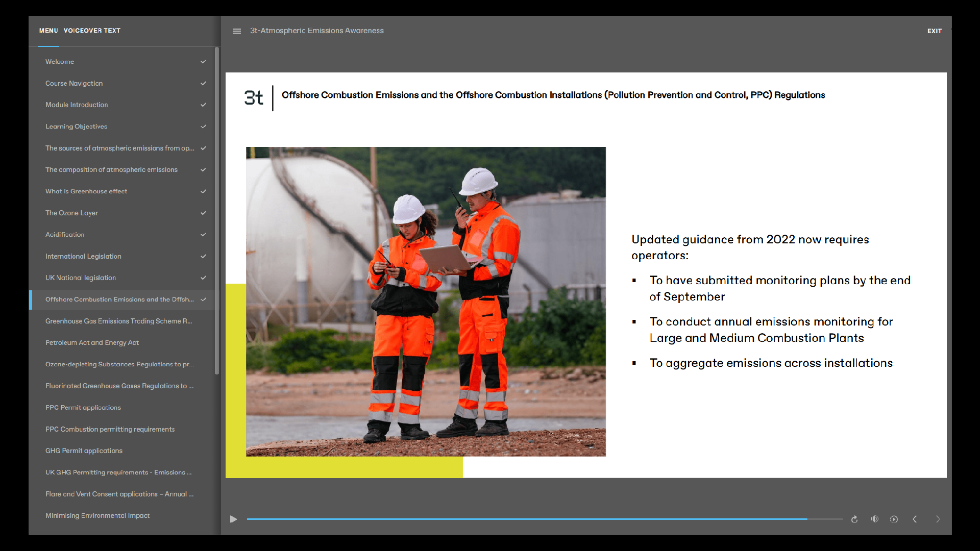Open playback speed control

[x=894, y=519]
